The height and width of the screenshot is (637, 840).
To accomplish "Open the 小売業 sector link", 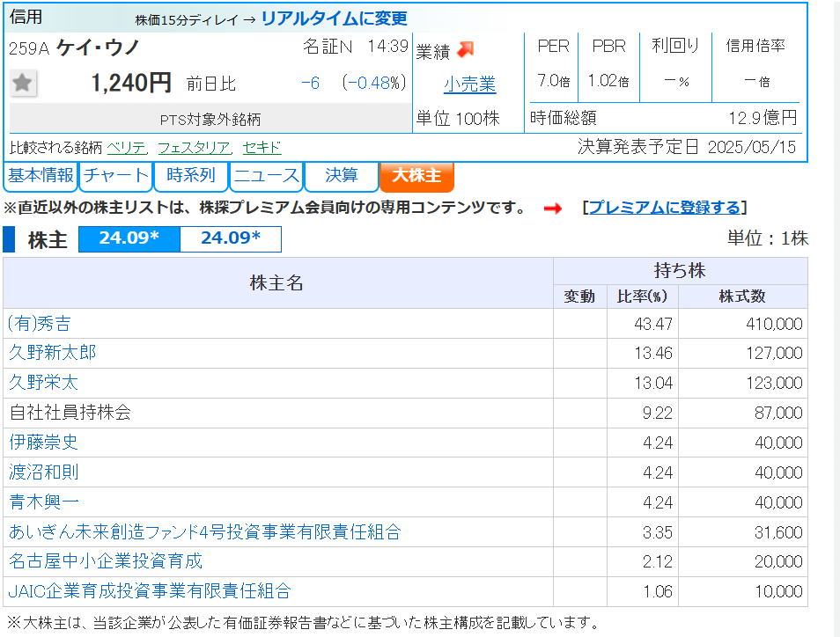I will (x=469, y=84).
